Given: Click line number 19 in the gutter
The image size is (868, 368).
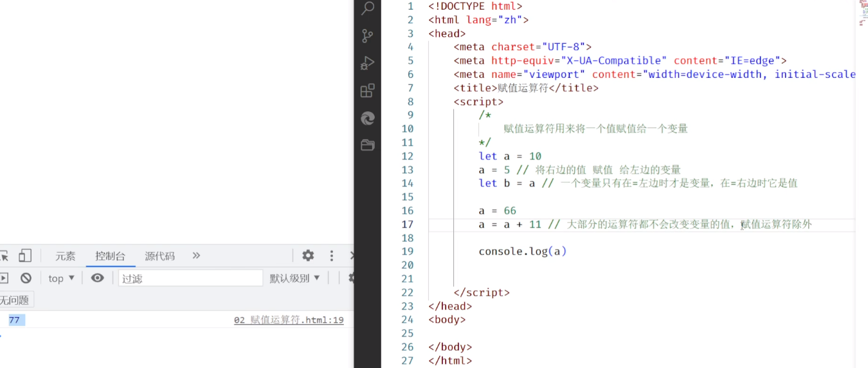Looking at the screenshot, I should pyautogui.click(x=408, y=252).
